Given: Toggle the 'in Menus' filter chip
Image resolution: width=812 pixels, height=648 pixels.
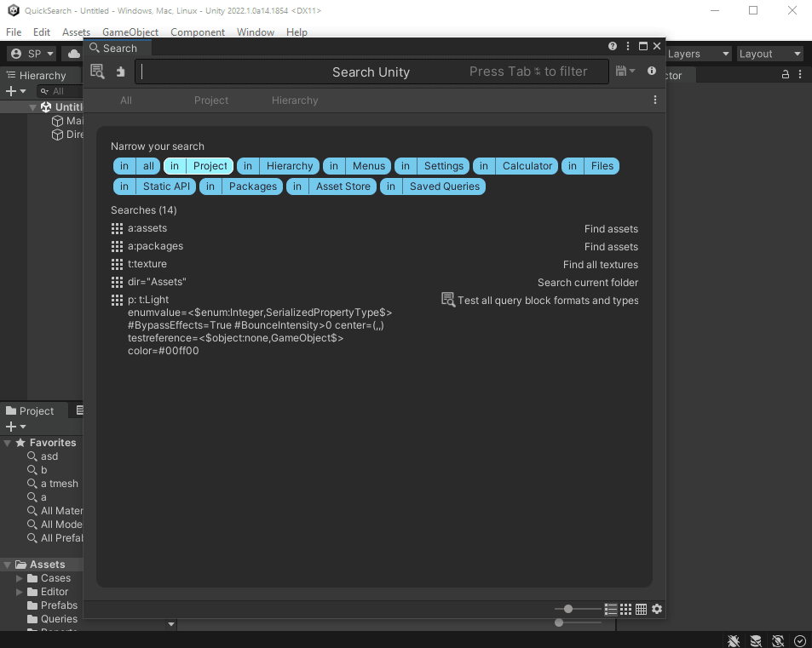Looking at the screenshot, I should [357, 166].
